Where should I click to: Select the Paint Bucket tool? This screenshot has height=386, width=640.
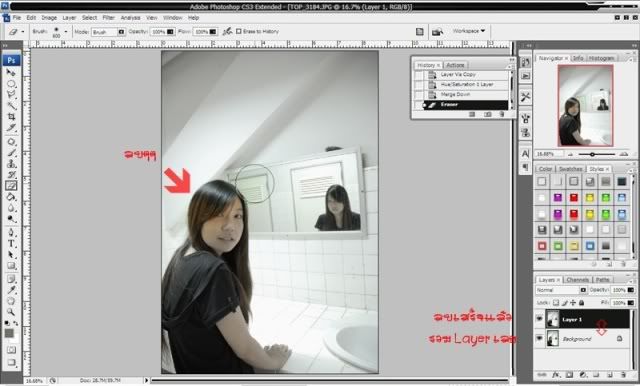11,197
